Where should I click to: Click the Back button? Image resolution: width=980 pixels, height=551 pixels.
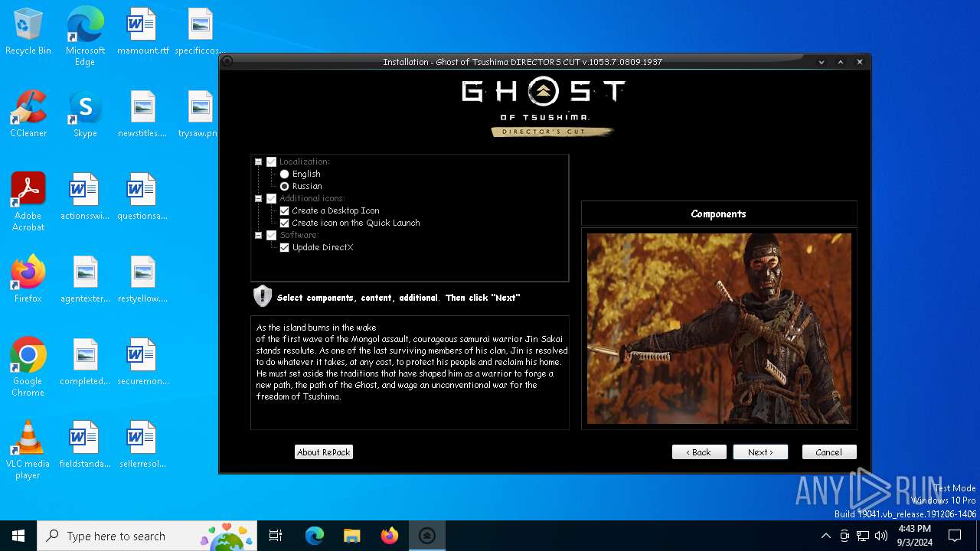(x=699, y=452)
